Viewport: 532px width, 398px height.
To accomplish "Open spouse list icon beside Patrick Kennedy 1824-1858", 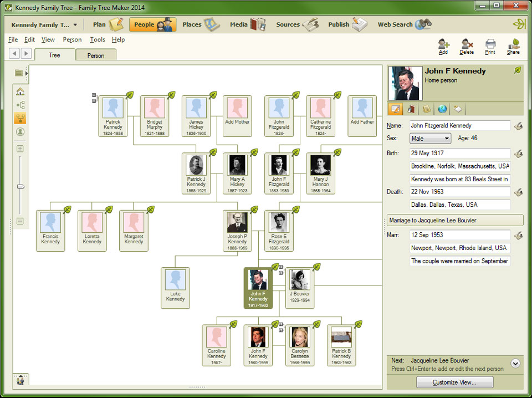I will pos(94,98).
